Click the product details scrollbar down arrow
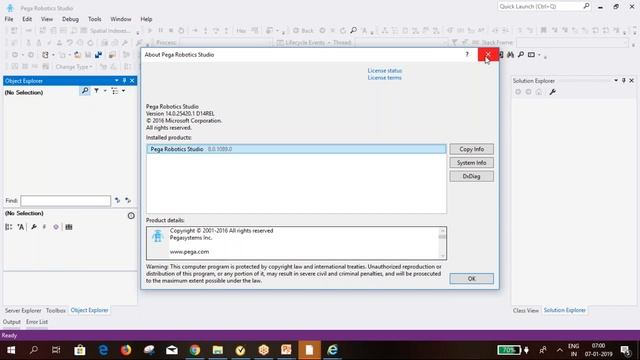The image size is (640, 360). pos(442,256)
